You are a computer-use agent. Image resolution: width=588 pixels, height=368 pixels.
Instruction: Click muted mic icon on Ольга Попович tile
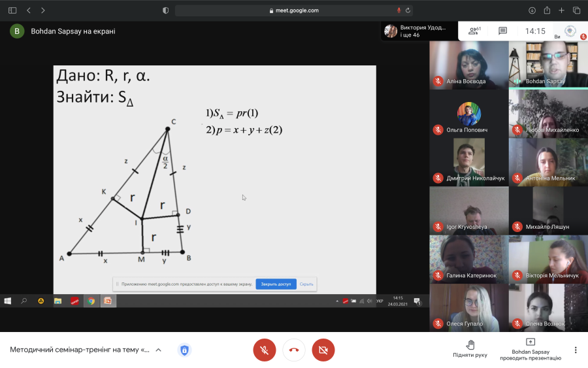pyautogui.click(x=438, y=130)
